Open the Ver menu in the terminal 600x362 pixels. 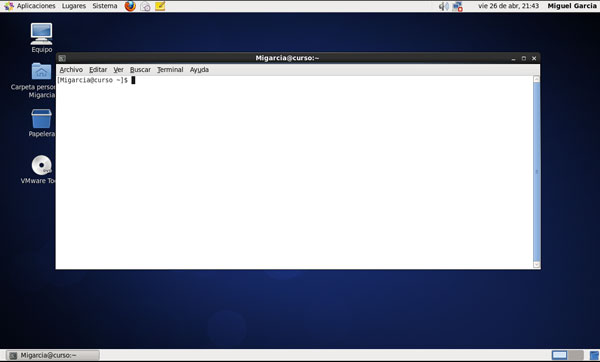[x=118, y=70]
